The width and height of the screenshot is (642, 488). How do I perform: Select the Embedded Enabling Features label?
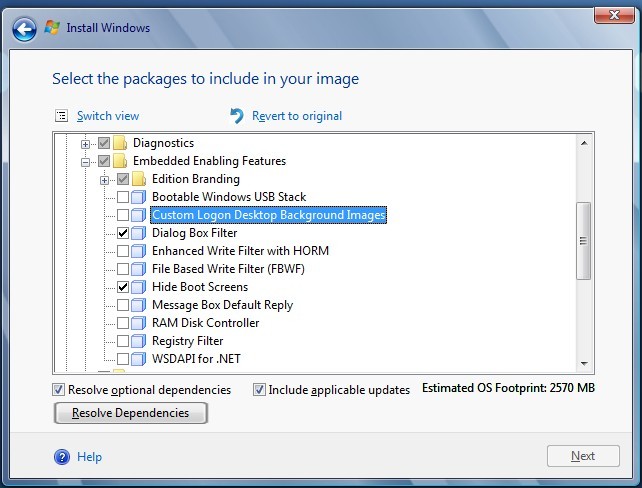[209, 161]
